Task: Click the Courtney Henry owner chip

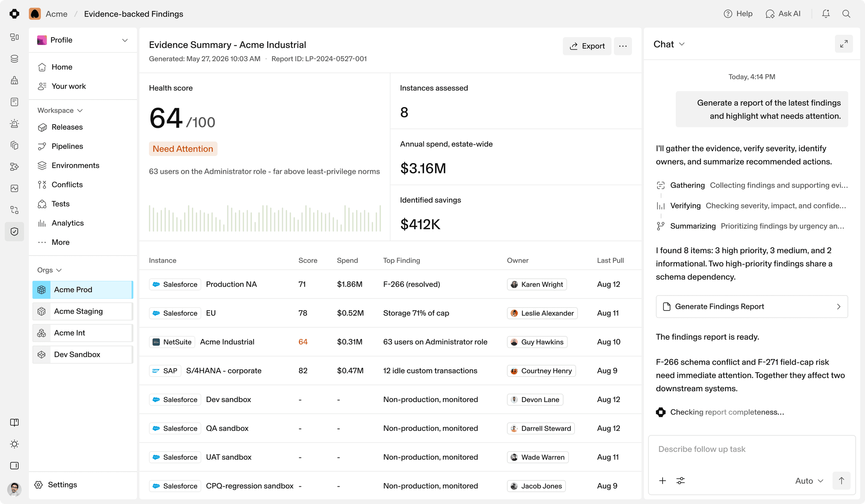Action: tap(541, 371)
